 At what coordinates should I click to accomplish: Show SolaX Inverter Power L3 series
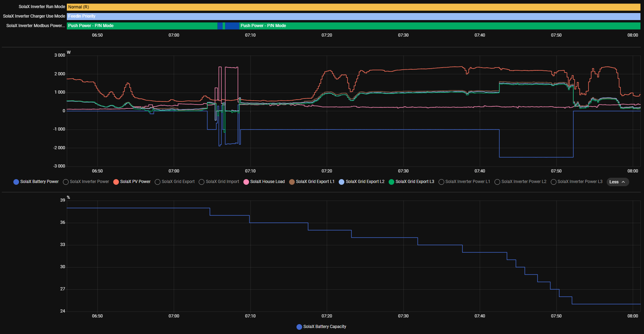[577, 182]
